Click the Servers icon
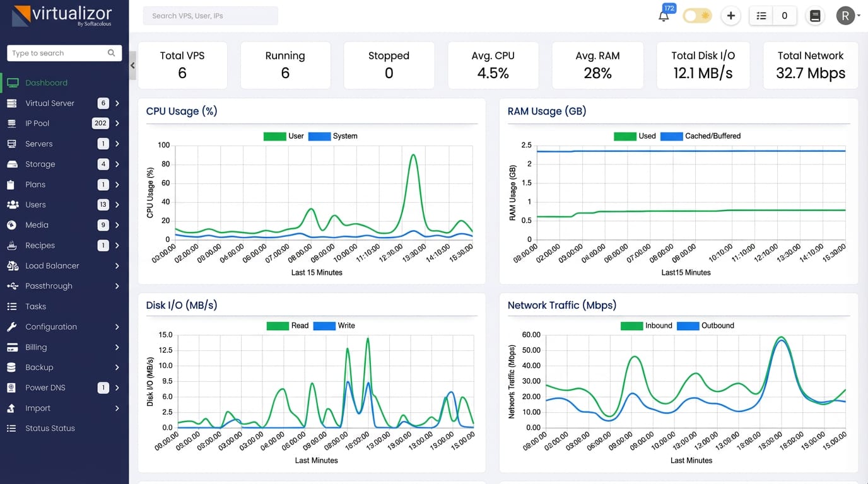Viewport: 868px width, 484px height. click(12, 144)
